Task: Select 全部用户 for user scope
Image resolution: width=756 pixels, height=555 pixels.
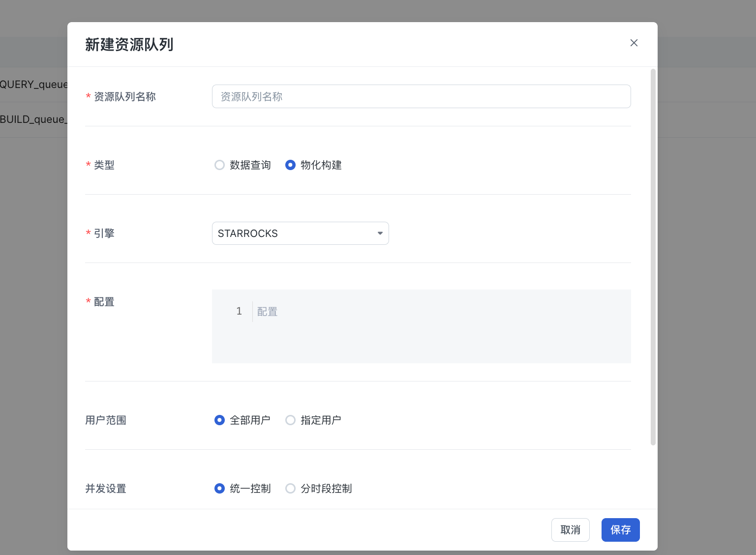Action: click(x=220, y=420)
